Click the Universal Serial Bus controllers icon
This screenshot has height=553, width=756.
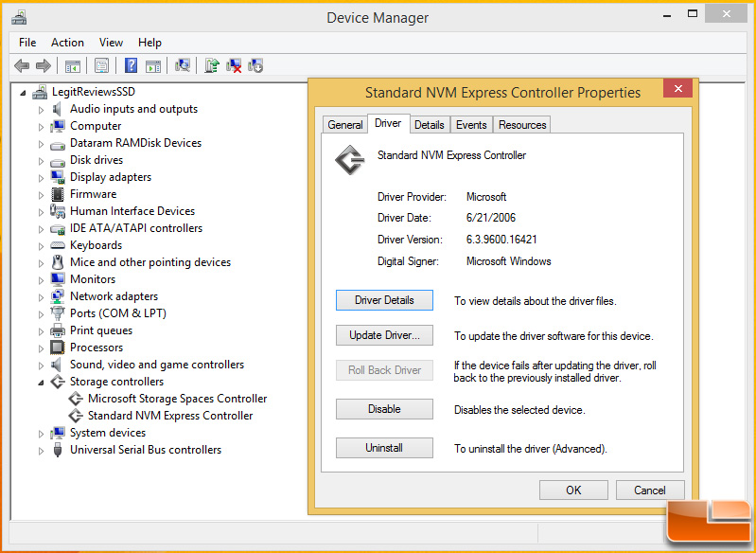pos(58,450)
